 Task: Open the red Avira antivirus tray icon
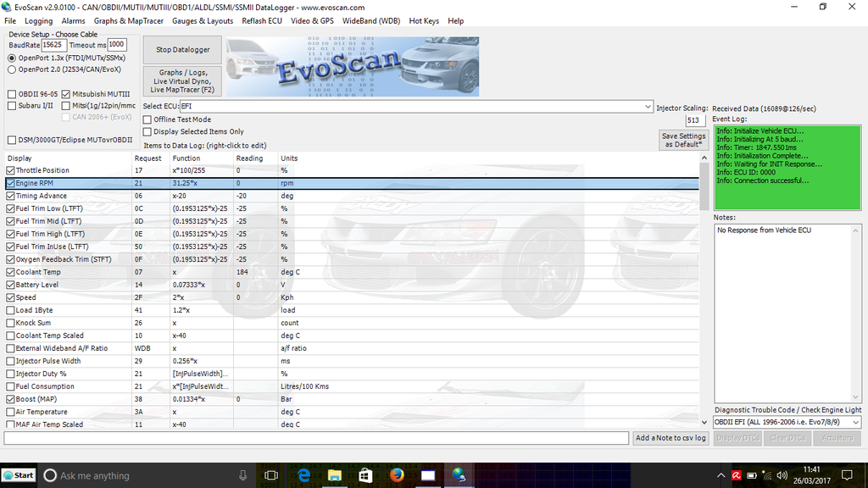(737, 475)
